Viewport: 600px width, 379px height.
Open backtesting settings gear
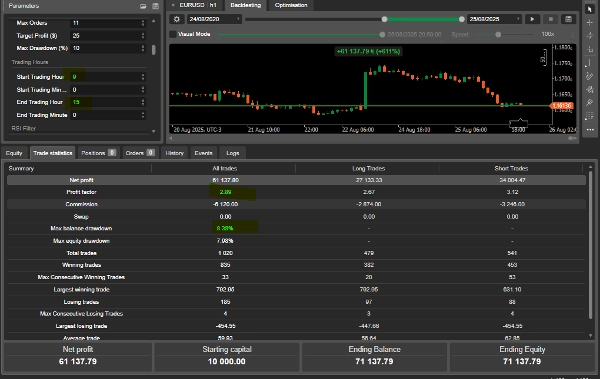[x=176, y=19]
